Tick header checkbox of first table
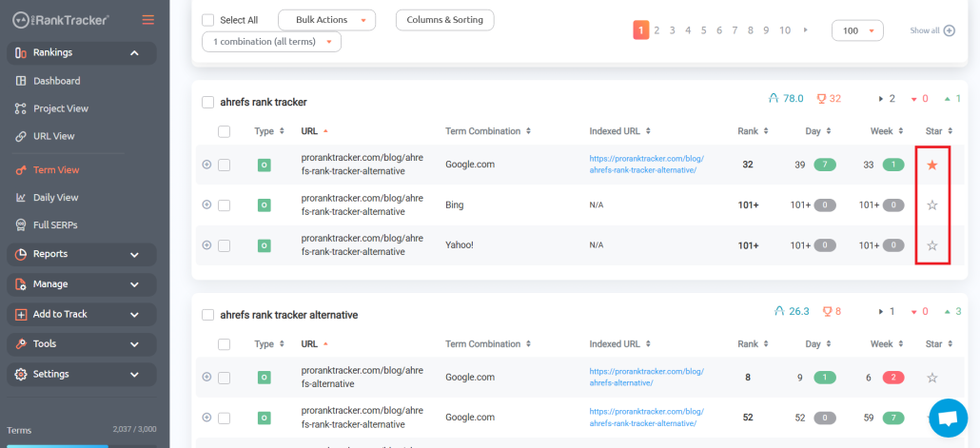 [224, 131]
